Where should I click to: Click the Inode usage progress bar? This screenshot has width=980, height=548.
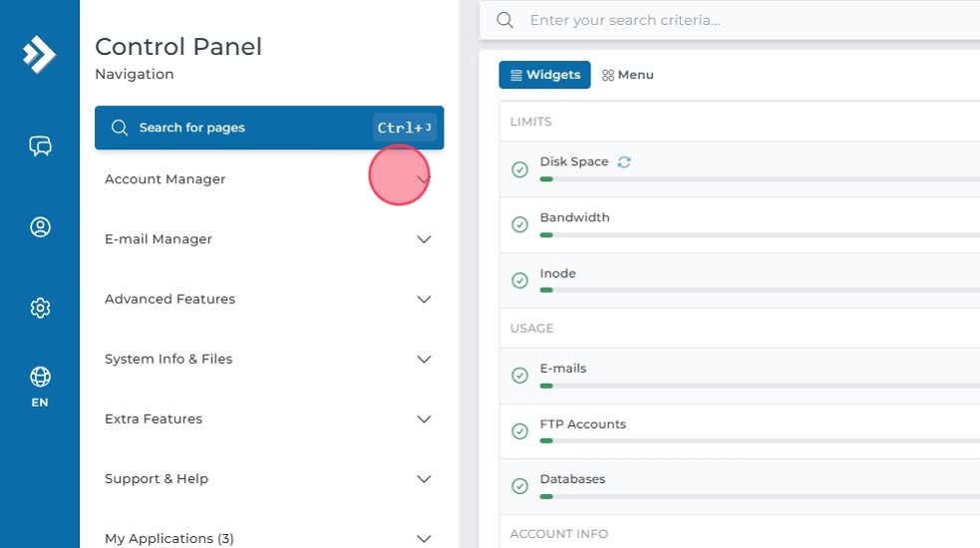point(758,290)
